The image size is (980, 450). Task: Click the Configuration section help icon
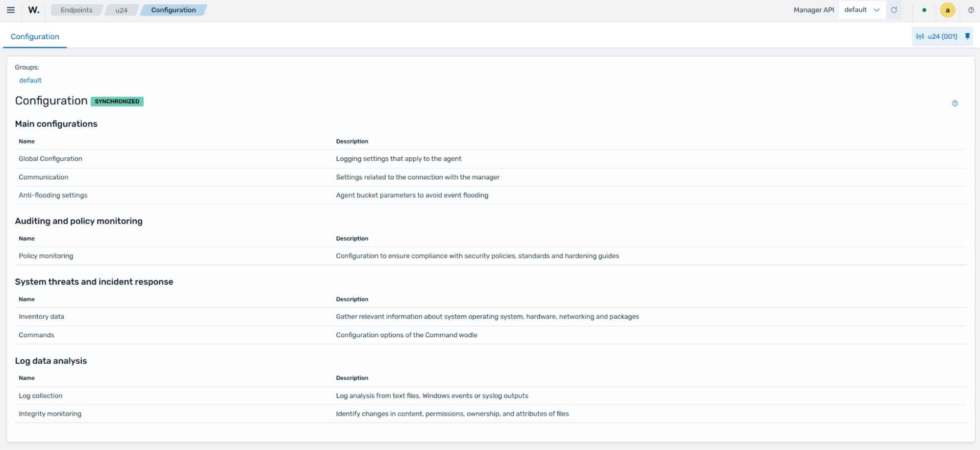(x=955, y=103)
